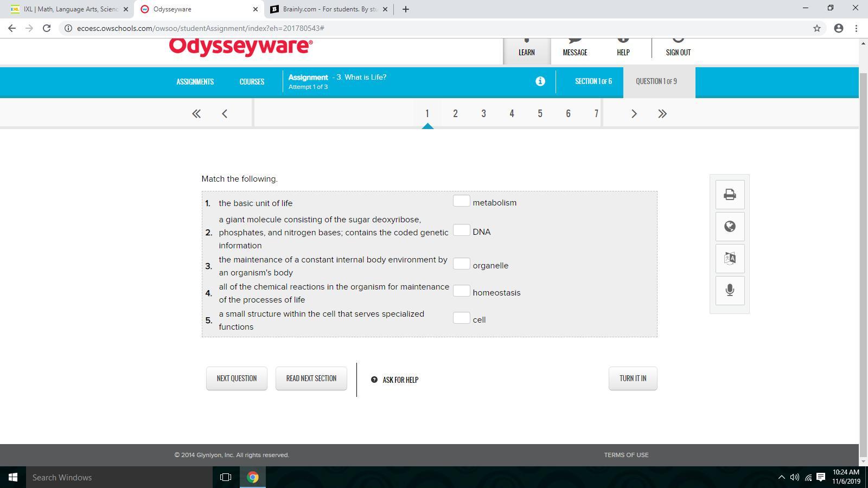
Task: Jump to last question with double-right arrow
Action: (662, 114)
